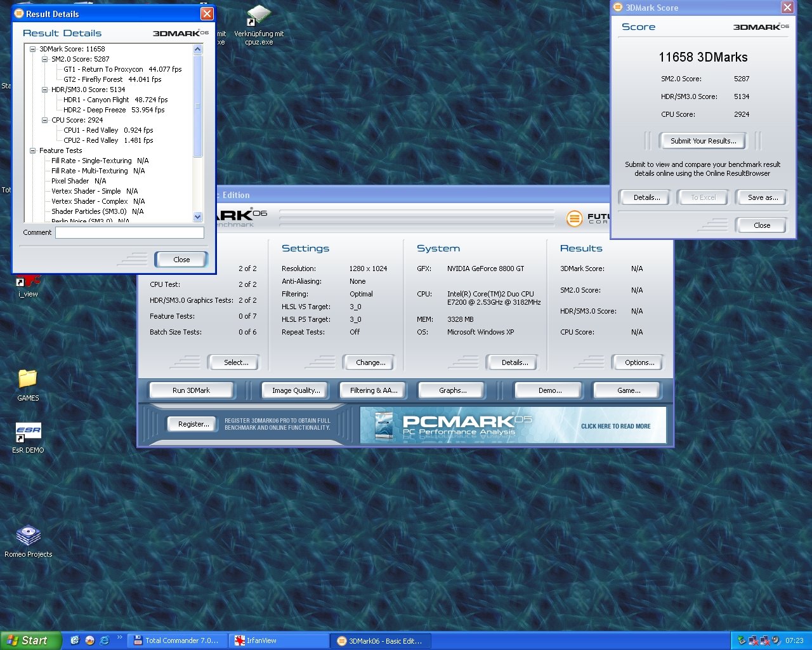Click the To Excel button
The image size is (812, 650).
coord(704,197)
